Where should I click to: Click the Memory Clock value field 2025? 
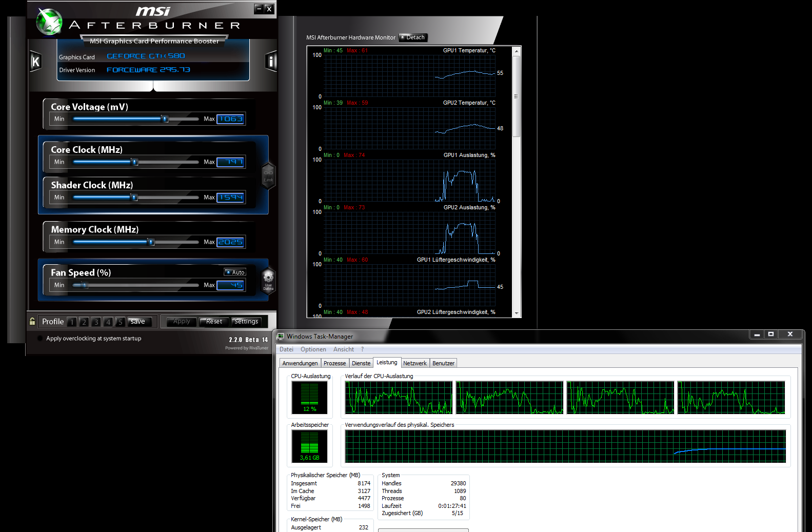click(x=230, y=242)
